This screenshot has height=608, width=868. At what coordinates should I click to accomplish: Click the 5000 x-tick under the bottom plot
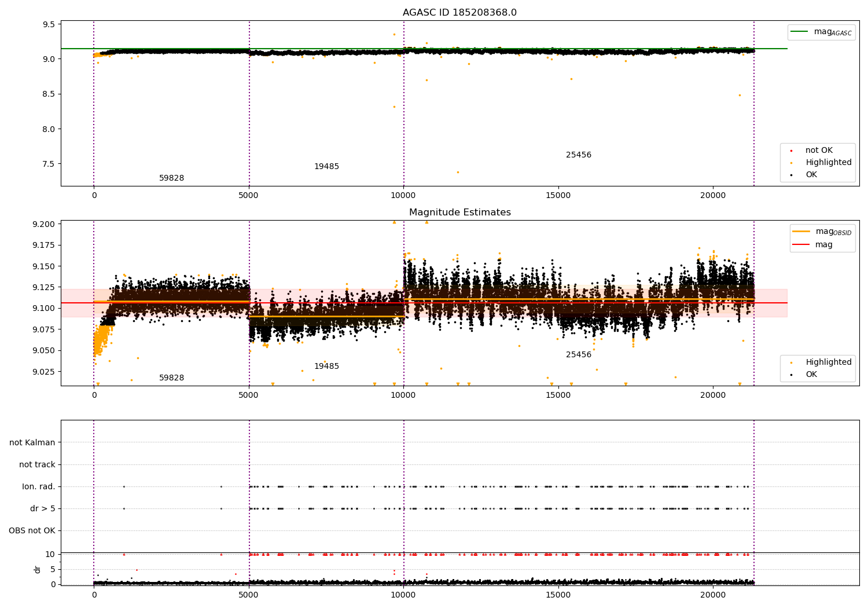click(249, 595)
